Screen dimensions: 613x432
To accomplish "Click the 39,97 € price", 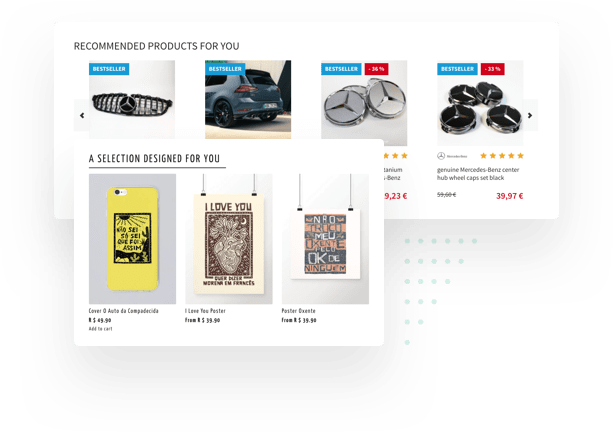I will [x=509, y=196].
